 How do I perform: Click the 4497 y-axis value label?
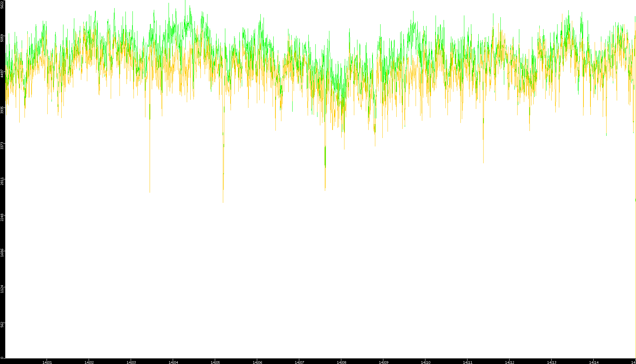pyautogui.click(x=2, y=74)
